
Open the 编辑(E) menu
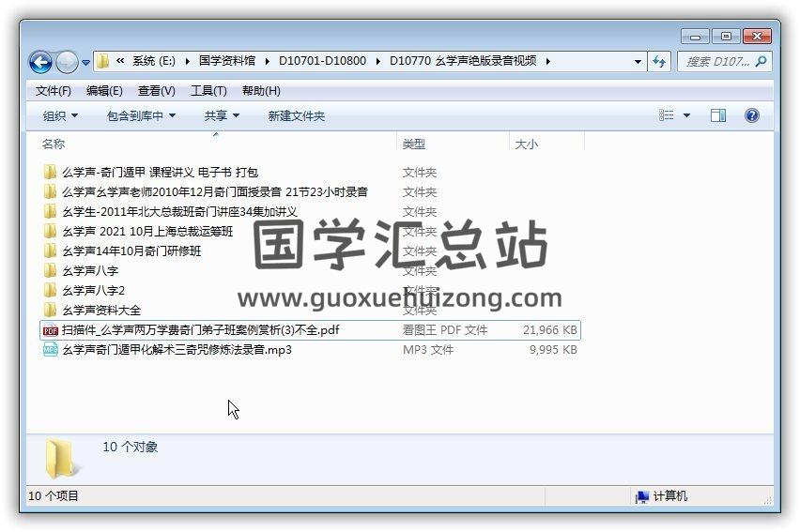104,91
